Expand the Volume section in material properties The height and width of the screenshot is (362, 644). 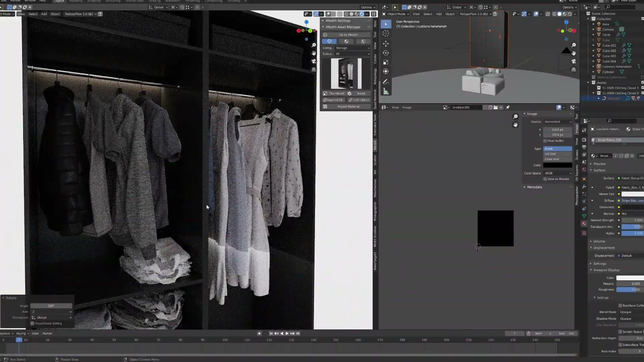click(x=591, y=241)
